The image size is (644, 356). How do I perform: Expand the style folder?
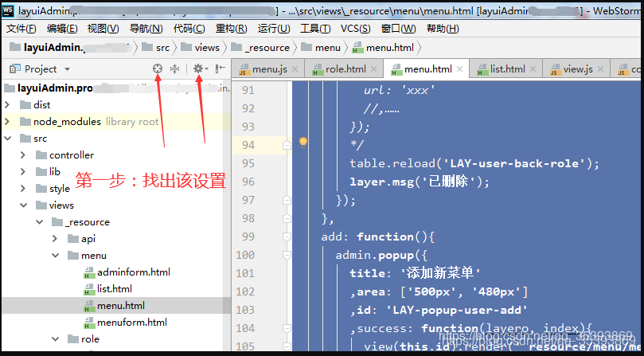23,189
